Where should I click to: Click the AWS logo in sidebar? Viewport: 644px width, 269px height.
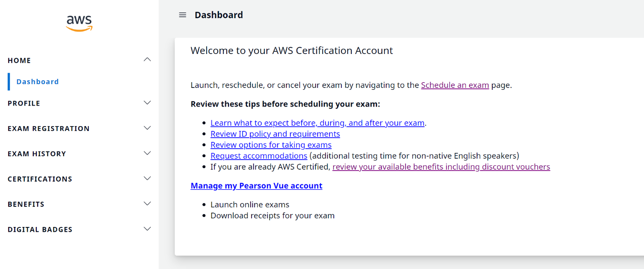tap(79, 22)
